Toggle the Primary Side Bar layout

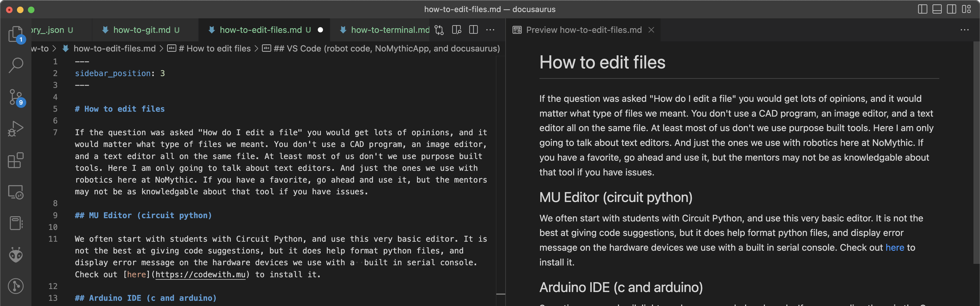(922, 9)
